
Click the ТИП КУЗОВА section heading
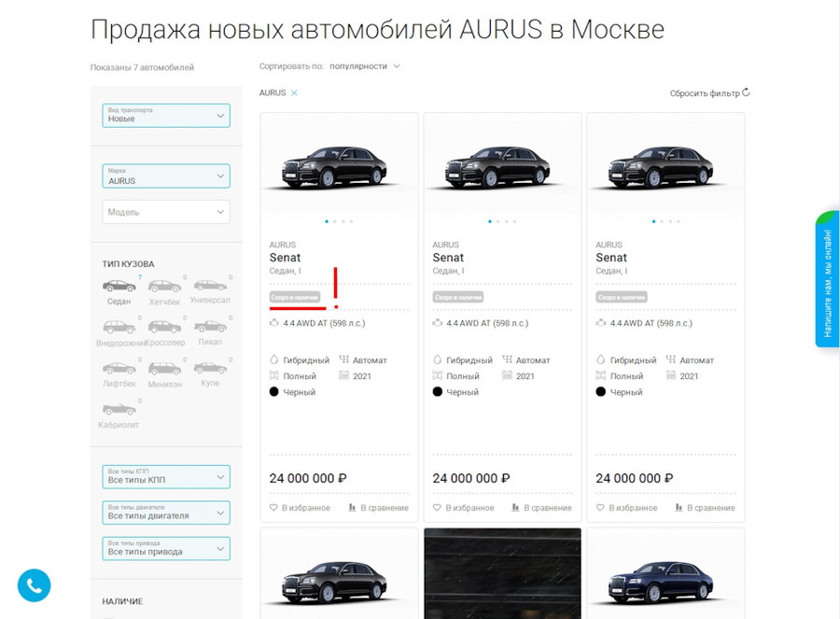click(128, 263)
